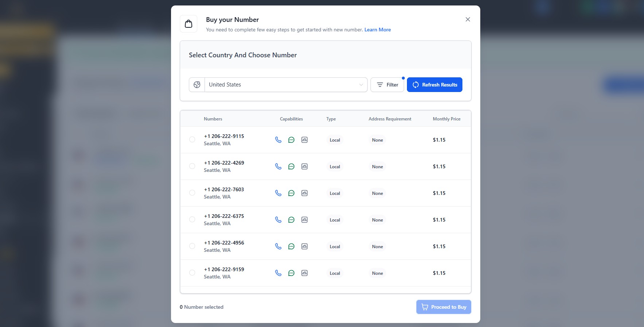Screen dimensions: 644x327
Task: Close the Buy your Number dialog
Action: click(468, 19)
